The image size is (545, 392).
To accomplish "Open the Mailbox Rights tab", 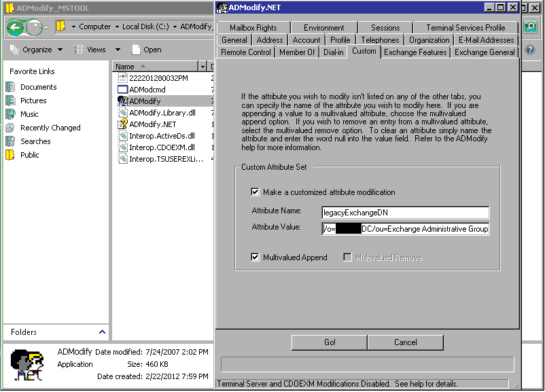I will tap(253, 28).
